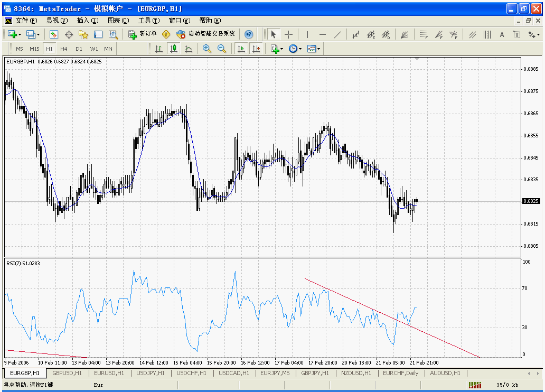The height and width of the screenshot is (392, 545).
Task: Toggle chart auto scroll
Action: pyautogui.click(x=241, y=49)
